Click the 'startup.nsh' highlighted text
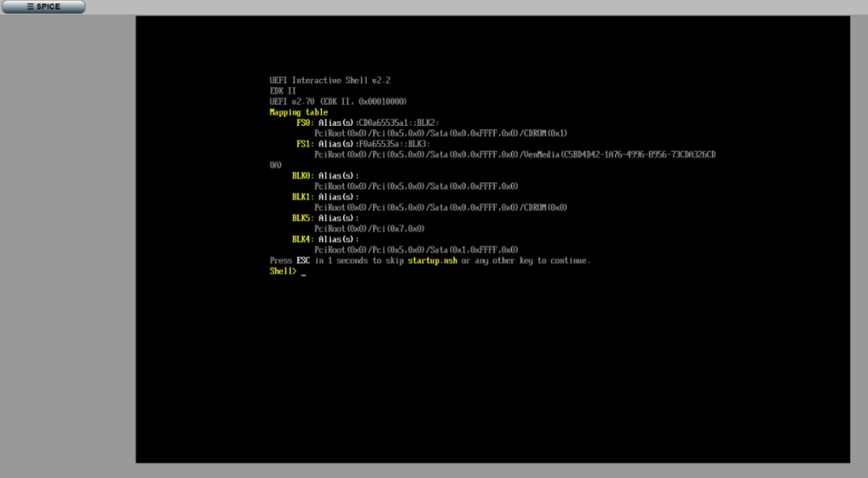This screenshot has height=478, width=868. (432, 261)
